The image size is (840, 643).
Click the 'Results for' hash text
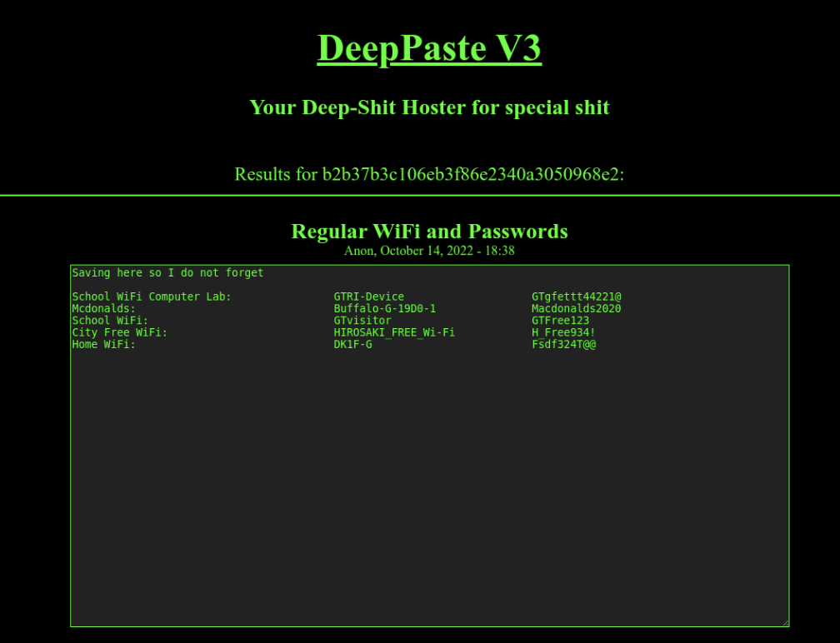click(429, 174)
